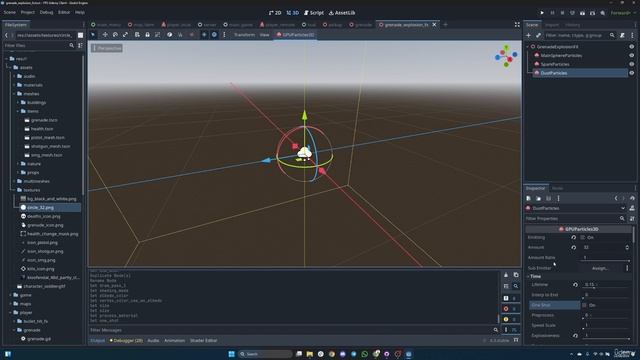Add a new node with plus icon

(529, 36)
